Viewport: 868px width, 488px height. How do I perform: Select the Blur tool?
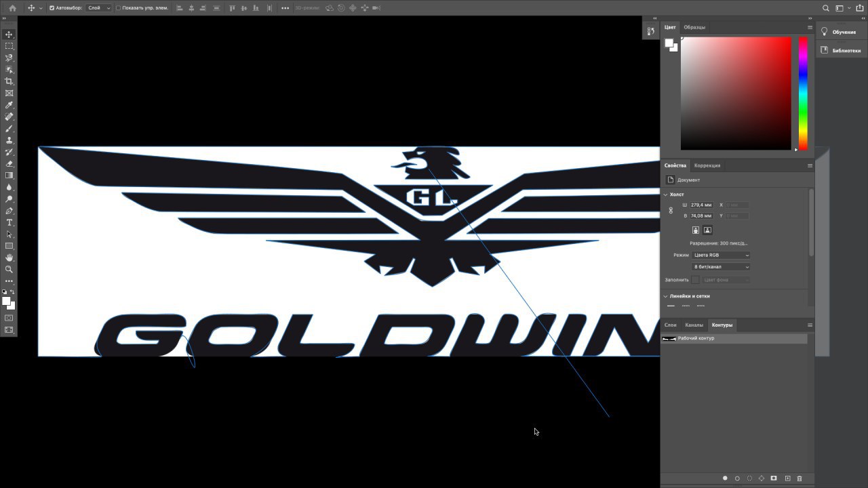pyautogui.click(x=9, y=187)
